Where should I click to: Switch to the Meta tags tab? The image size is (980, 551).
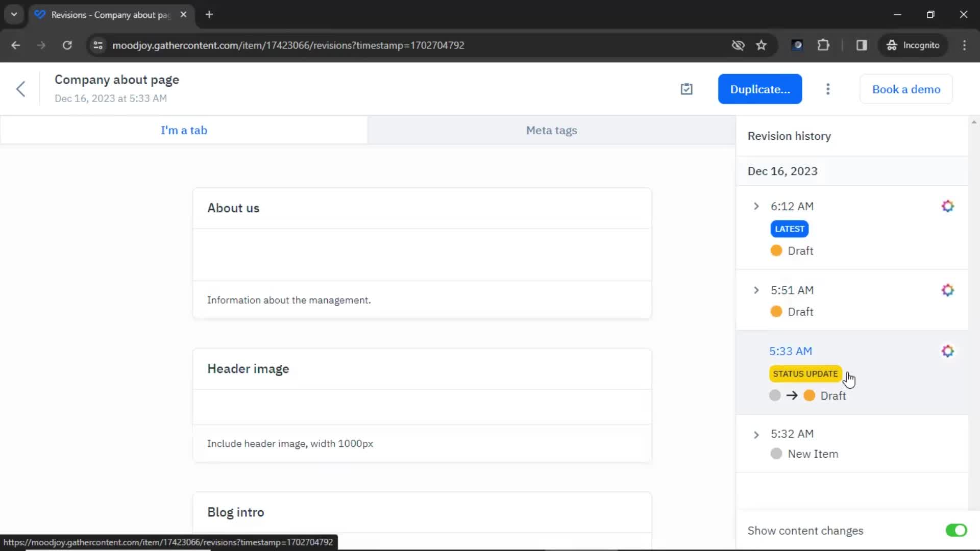pyautogui.click(x=551, y=130)
